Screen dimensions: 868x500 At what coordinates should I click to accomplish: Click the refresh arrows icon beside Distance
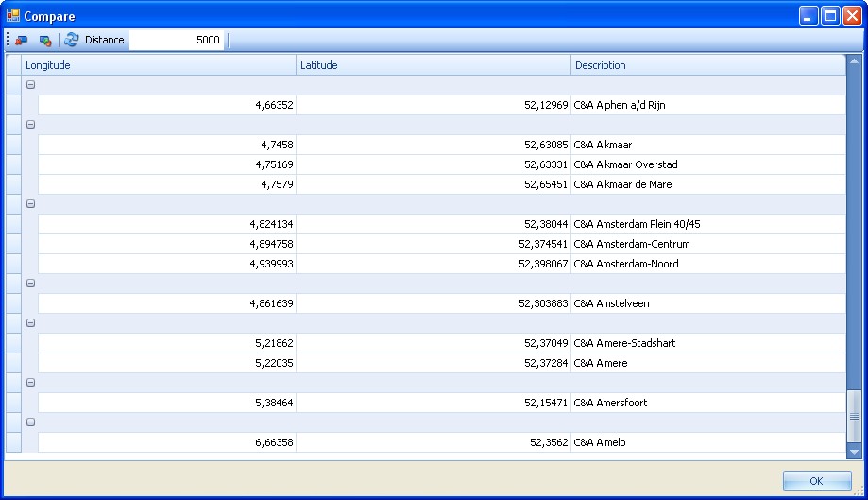pos(71,40)
